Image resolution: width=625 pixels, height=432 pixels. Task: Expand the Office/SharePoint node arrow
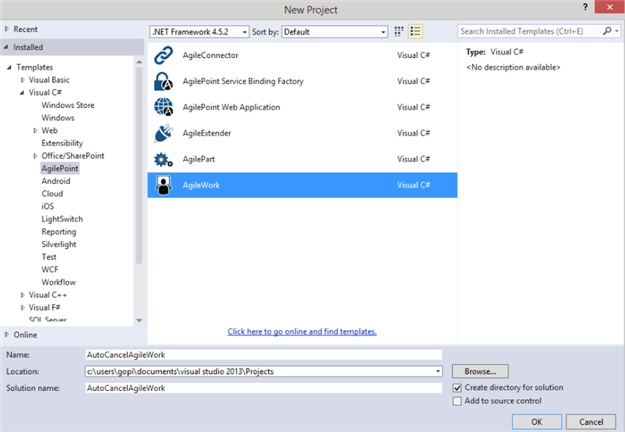[x=35, y=156]
